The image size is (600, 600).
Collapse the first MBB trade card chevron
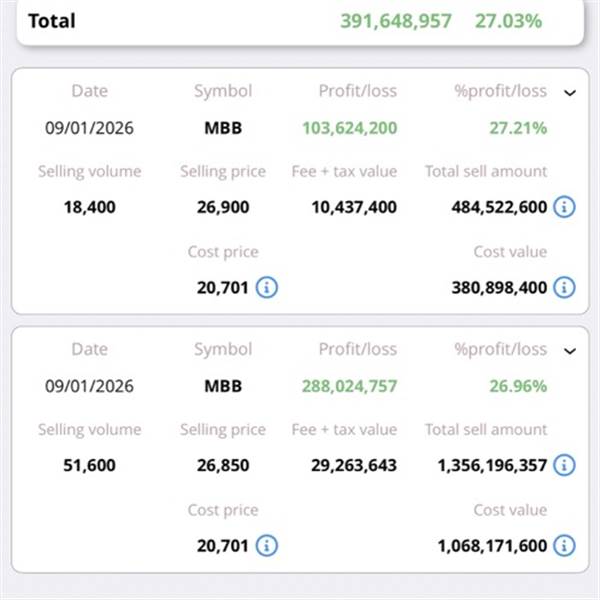coord(570,93)
